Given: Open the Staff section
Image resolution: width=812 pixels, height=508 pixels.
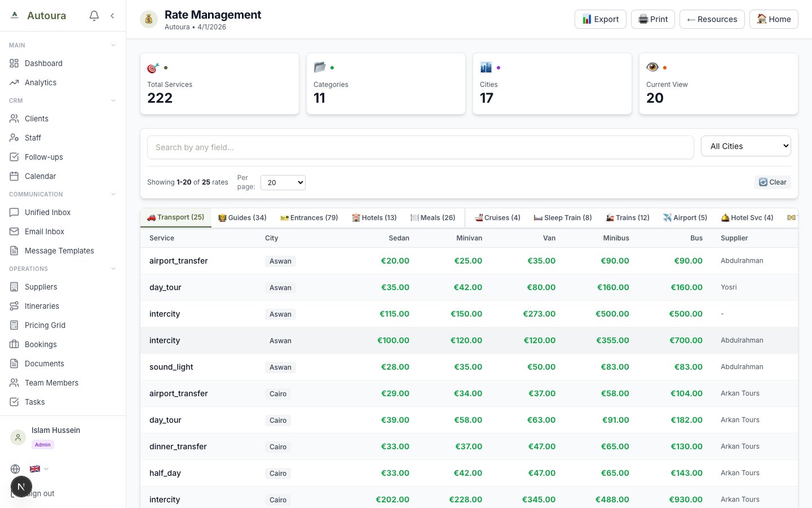Looking at the screenshot, I should click(63, 138).
